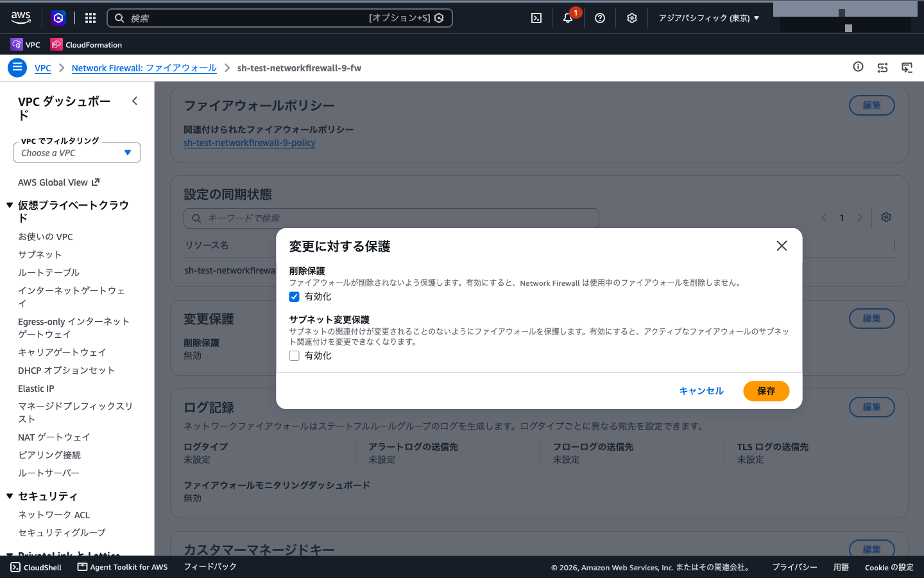Click the AWS logo home icon
The height and width of the screenshot is (578, 924).
[x=21, y=18]
